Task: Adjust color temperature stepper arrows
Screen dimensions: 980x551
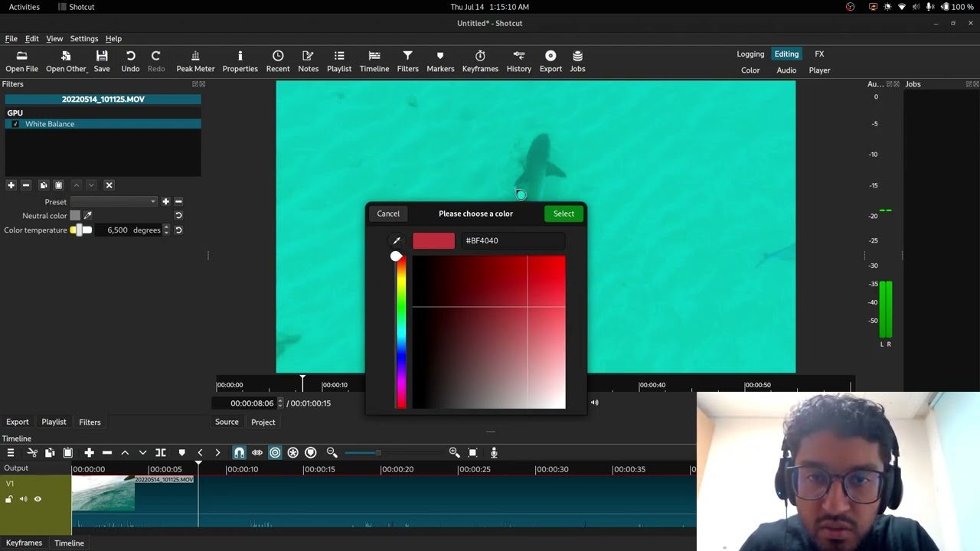Action: point(166,230)
